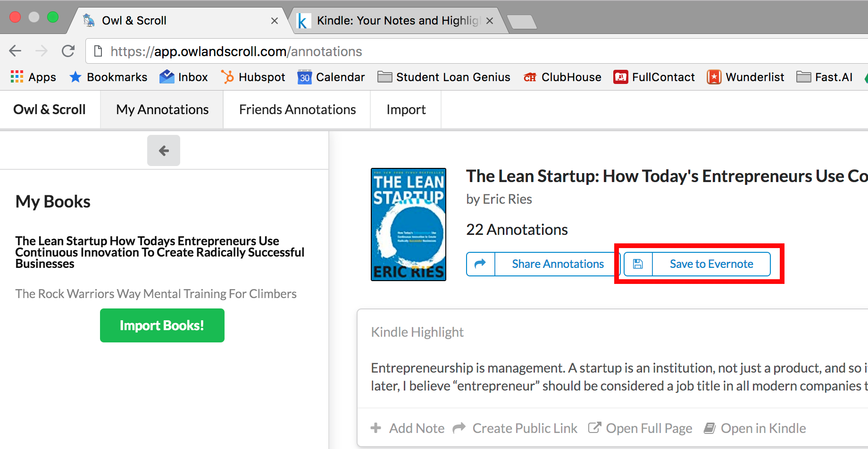This screenshot has width=868, height=449.
Task: Click the 'Kindle Highlight' label
Action: click(417, 332)
